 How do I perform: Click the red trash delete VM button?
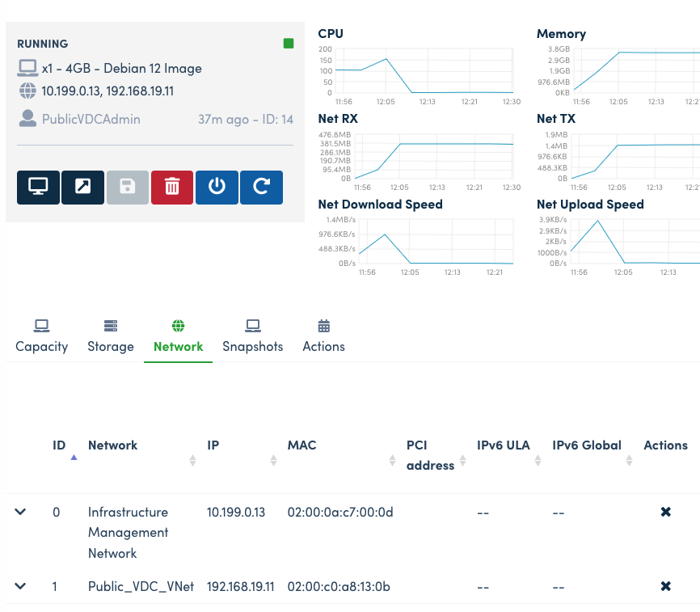point(171,187)
